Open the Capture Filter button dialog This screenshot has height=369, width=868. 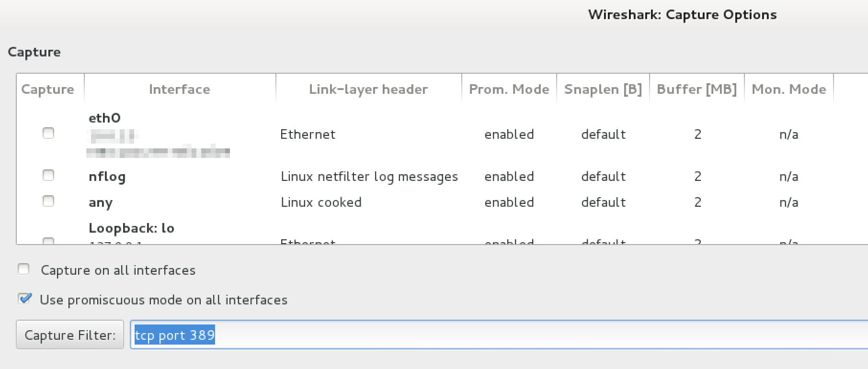tap(70, 335)
